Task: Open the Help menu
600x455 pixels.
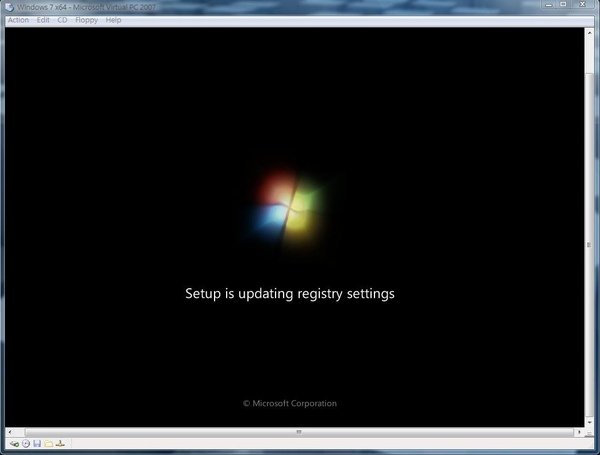Action: [x=113, y=20]
